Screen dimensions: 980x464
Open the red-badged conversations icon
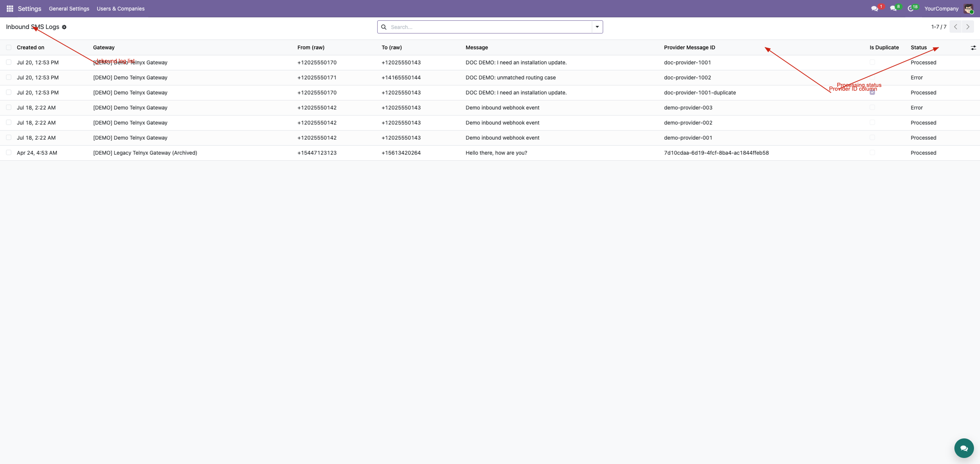pyautogui.click(x=875, y=9)
